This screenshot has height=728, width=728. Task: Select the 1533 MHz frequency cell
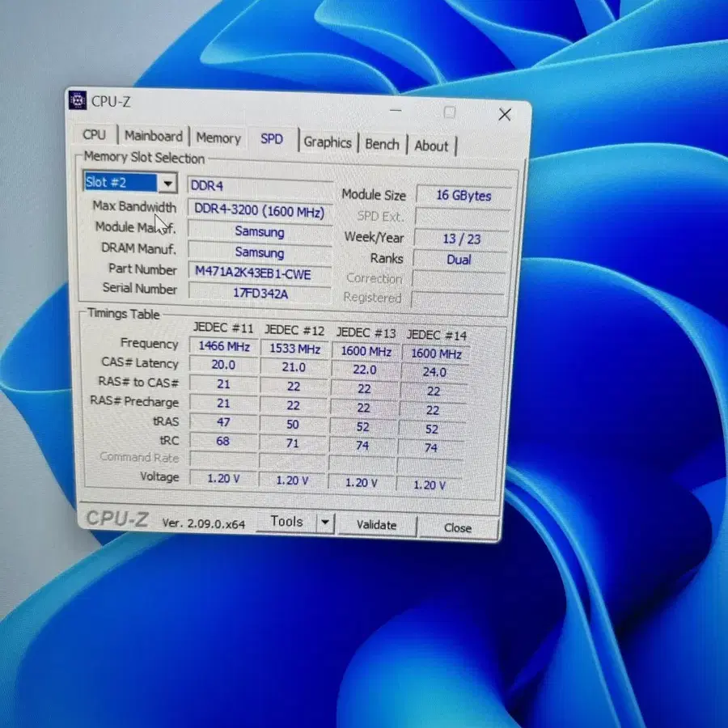[294, 349]
